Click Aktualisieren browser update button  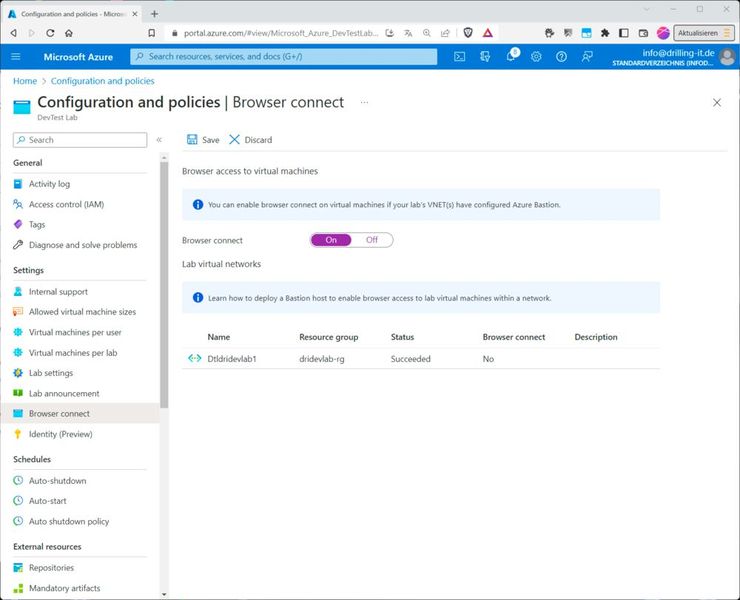pos(704,33)
